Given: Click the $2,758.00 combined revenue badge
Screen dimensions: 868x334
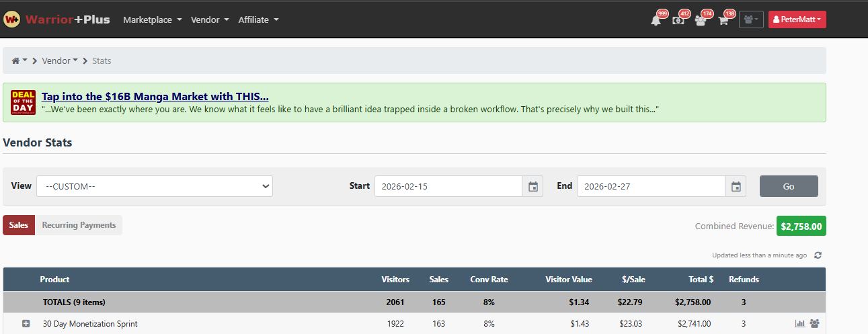Looking at the screenshot, I should point(801,226).
